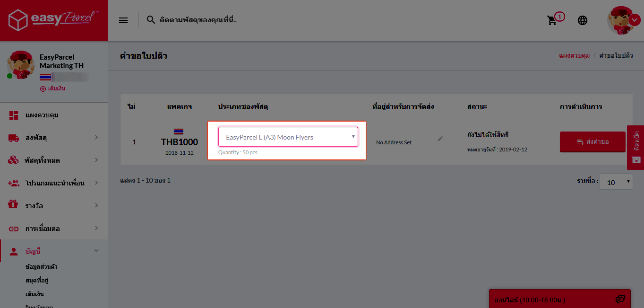Click the ยังไม่ได้ใช้สิทธิ status text
The image size is (644, 308).
coord(488,135)
